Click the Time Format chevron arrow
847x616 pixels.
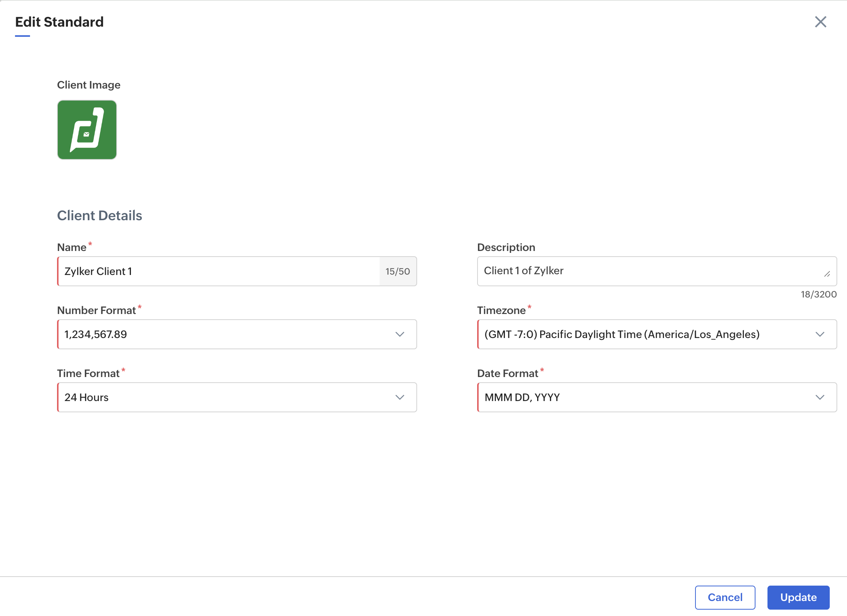[400, 397]
